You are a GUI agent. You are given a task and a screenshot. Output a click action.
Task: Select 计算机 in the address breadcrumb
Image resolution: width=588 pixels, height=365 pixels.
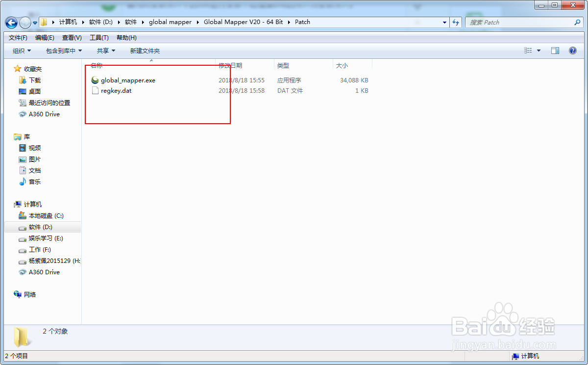(68, 22)
